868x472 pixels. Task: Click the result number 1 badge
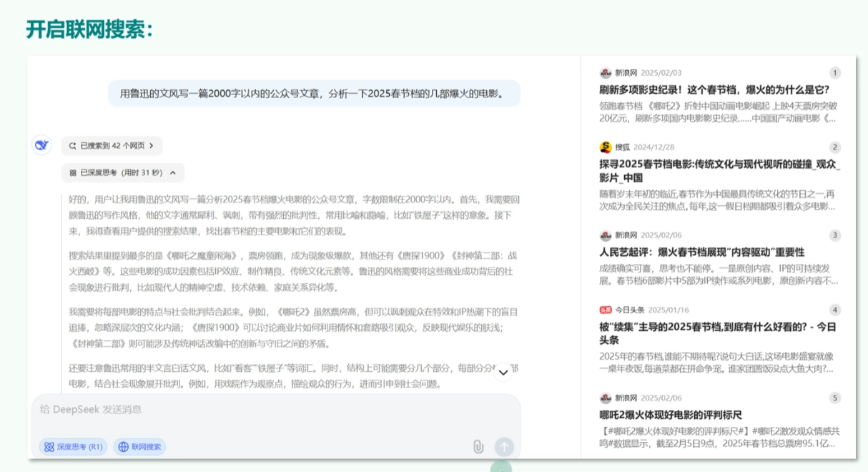tap(835, 73)
